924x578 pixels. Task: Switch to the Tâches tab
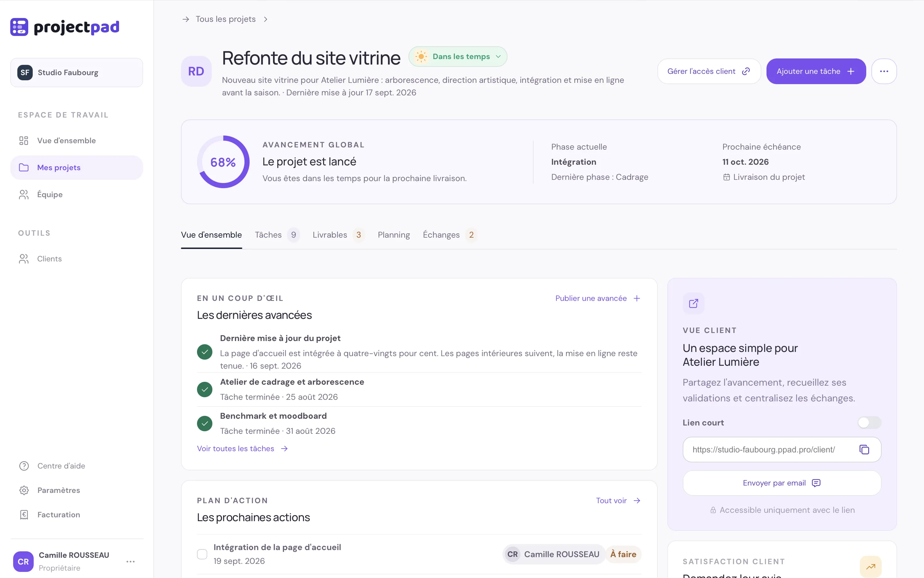coord(277,235)
